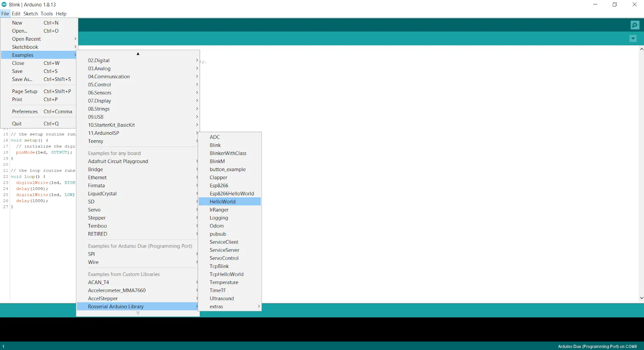Click the Arduino logo in title bar
This screenshot has width=644, height=350.
click(4, 4)
